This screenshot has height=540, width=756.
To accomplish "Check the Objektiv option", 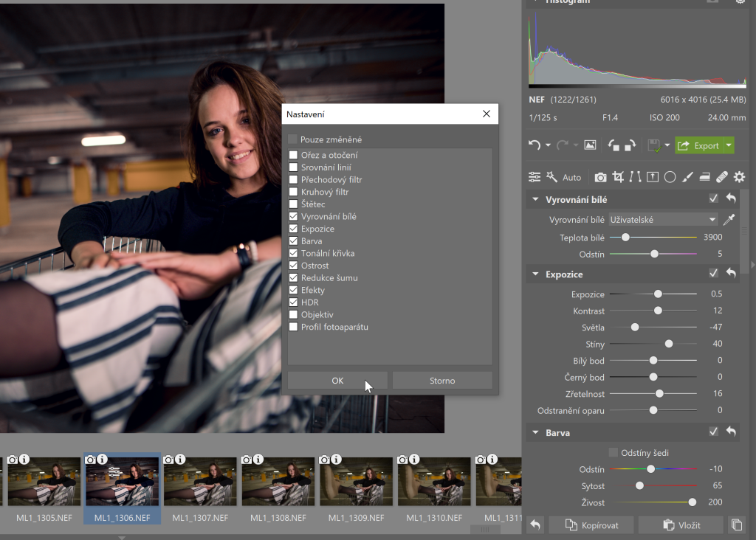I will (x=293, y=314).
